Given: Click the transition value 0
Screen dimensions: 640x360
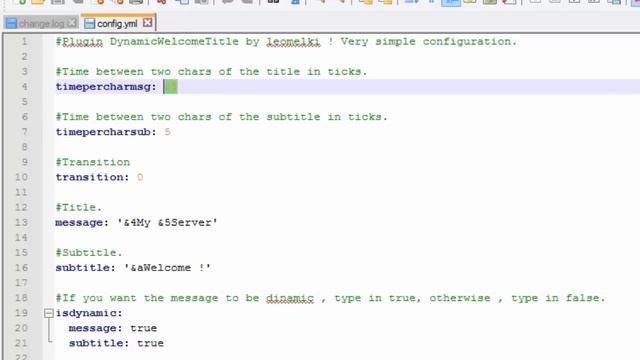Looking at the screenshot, I should tap(140, 177).
